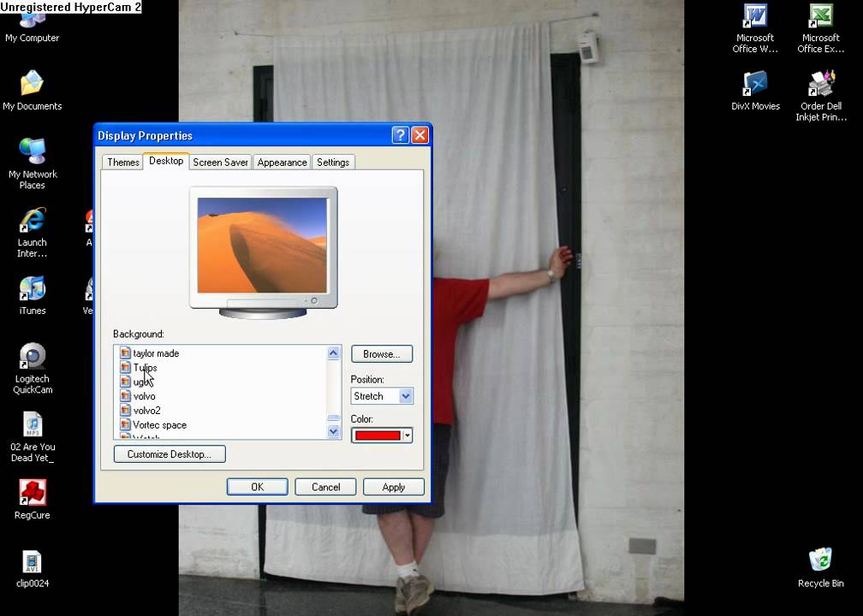This screenshot has width=863, height=616.
Task: Click Customize Desktop... button
Action: (170, 454)
